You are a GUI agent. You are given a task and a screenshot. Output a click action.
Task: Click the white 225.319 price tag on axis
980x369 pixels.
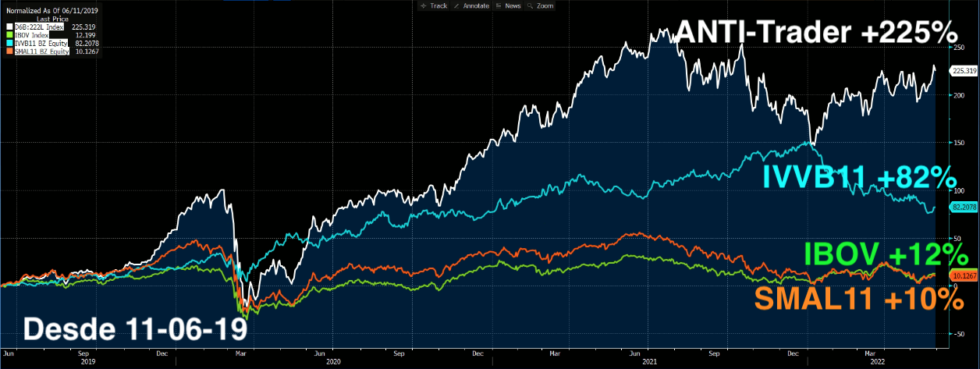tap(964, 70)
